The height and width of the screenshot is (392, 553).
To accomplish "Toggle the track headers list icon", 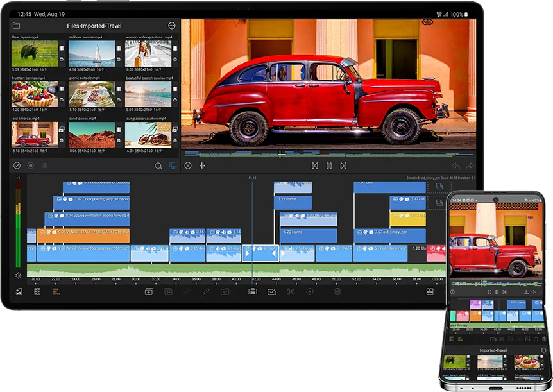I will [x=37, y=291].
